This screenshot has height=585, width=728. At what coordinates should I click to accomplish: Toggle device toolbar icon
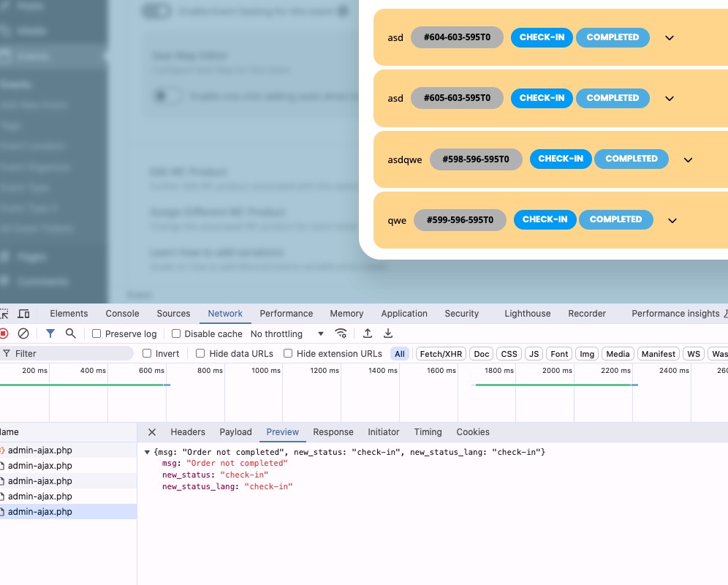coord(23,314)
